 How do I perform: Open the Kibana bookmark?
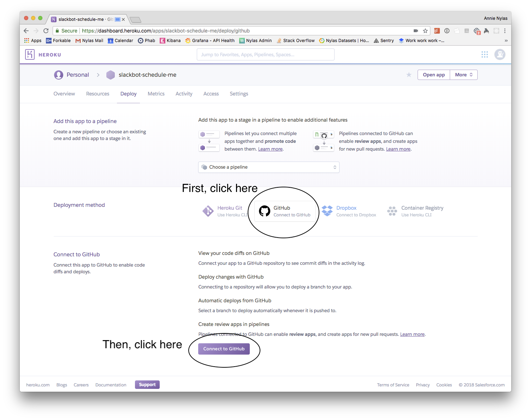pyautogui.click(x=170, y=41)
